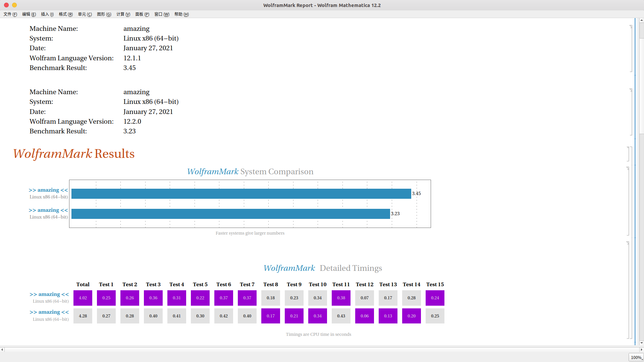The height and width of the screenshot is (362, 644).
Task: Click the Test 15 column header
Action: click(x=435, y=285)
